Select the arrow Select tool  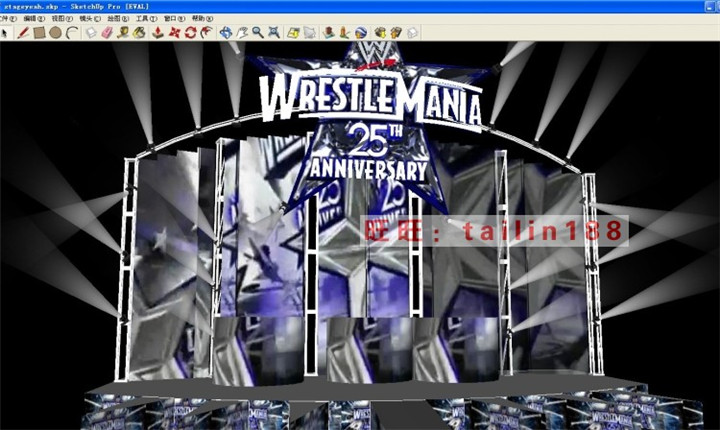click(x=5, y=33)
